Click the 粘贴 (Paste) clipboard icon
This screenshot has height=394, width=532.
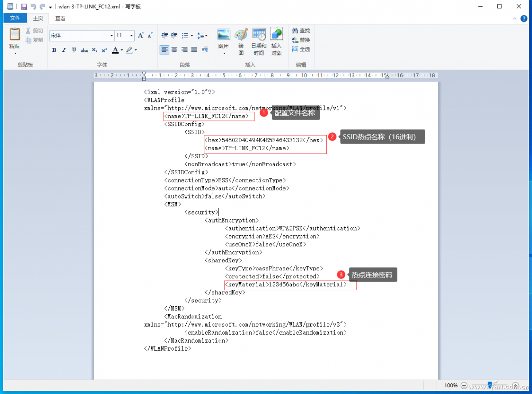pyautogui.click(x=15, y=34)
